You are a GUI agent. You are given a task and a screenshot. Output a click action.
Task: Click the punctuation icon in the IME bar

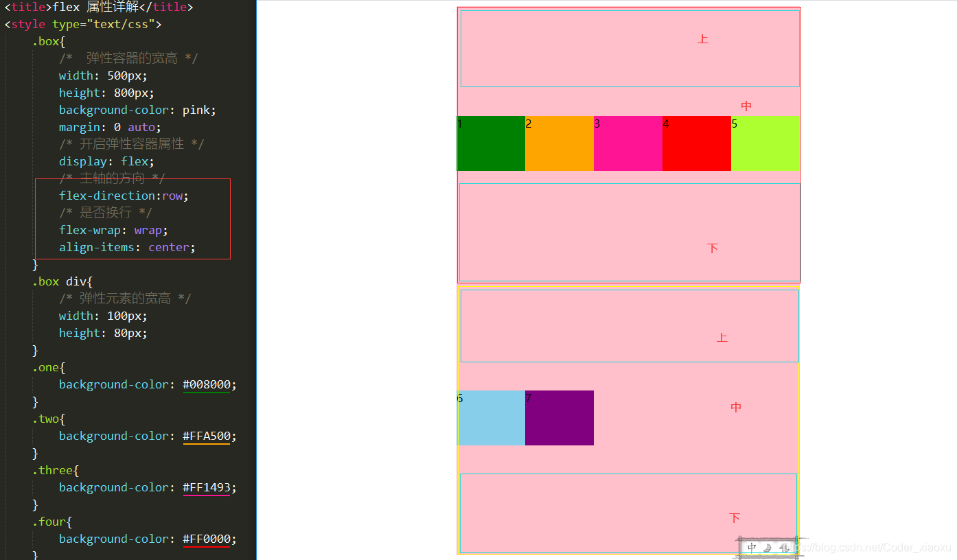(784, 548)
